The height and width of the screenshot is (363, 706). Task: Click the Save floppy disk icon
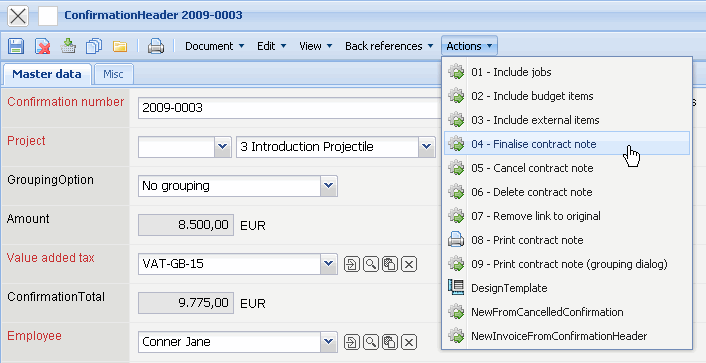click(x=16, y=46)
